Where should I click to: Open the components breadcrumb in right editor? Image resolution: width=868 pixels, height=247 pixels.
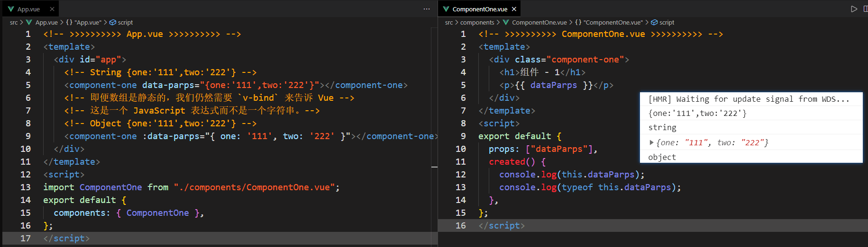click(x=477, y=22)
